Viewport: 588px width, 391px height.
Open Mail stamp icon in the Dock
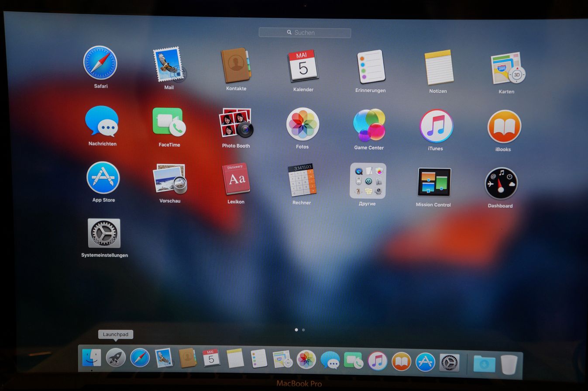(164, 358)
